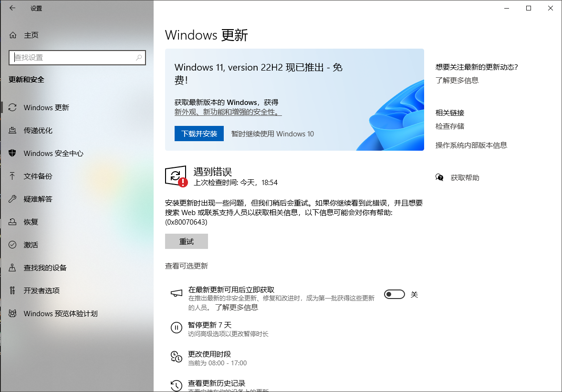
Task: Click the 更改使用时段 clock icon
Action: (176, 357)
